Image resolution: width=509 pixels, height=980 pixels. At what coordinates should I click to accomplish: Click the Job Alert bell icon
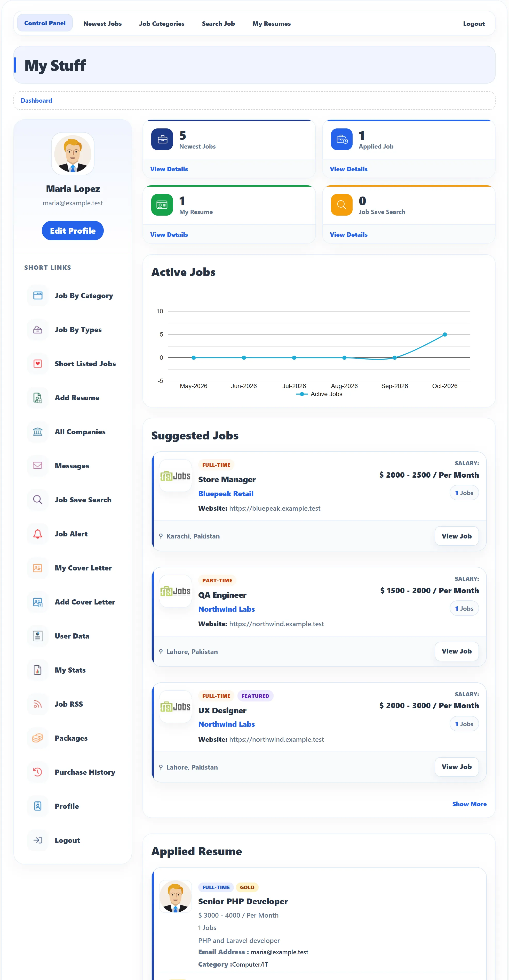[x=38, y=534]
